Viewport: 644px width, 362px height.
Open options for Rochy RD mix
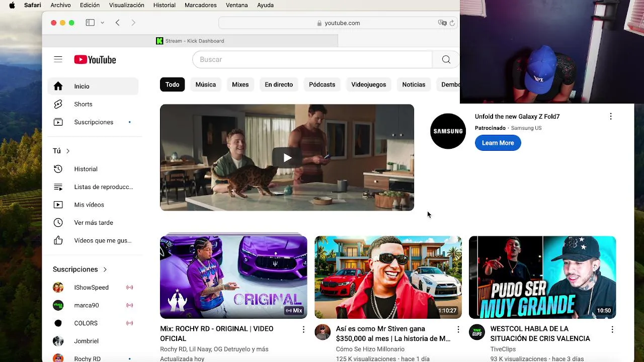[303, 329]
